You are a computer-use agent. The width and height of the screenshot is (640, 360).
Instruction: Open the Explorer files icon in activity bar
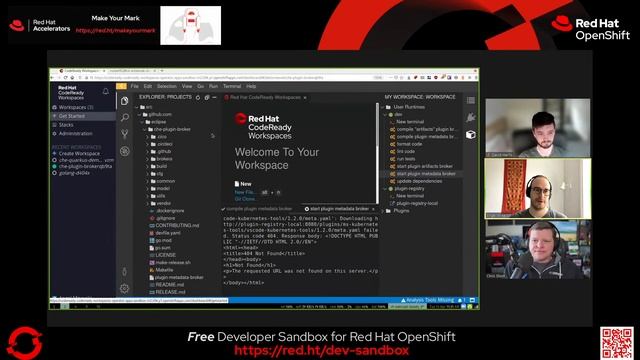[125, 100]
